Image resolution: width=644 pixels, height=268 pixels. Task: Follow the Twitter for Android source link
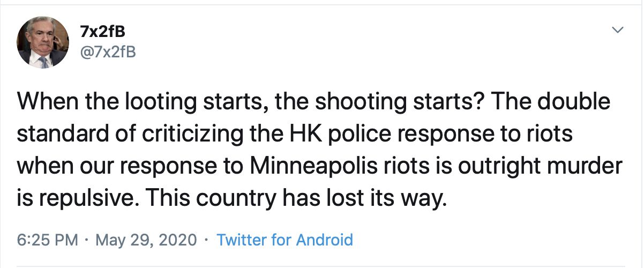point(284,239)
